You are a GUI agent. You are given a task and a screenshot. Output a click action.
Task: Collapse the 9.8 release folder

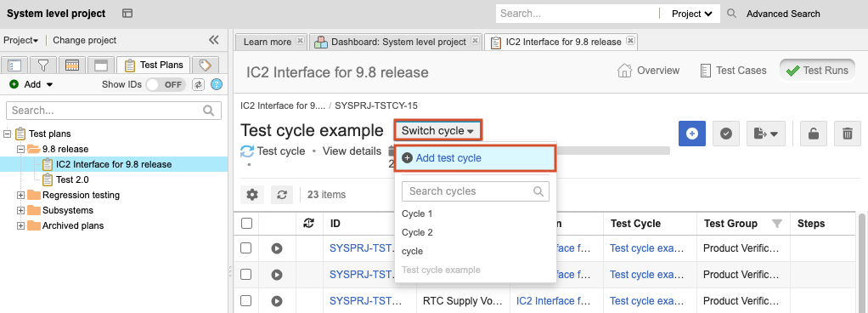[21, 149]
